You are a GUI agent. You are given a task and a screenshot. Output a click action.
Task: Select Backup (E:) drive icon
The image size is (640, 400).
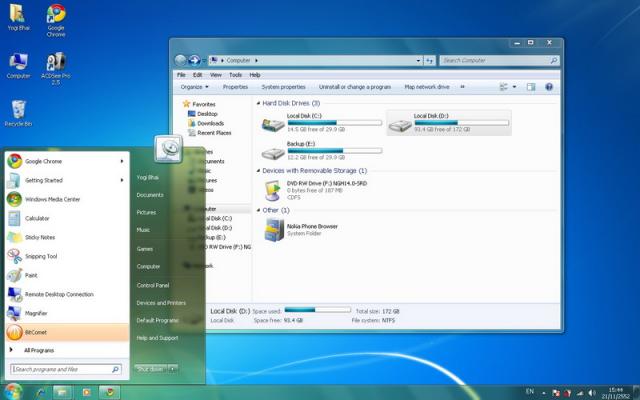pyautogui.click(x=273, y=152)
